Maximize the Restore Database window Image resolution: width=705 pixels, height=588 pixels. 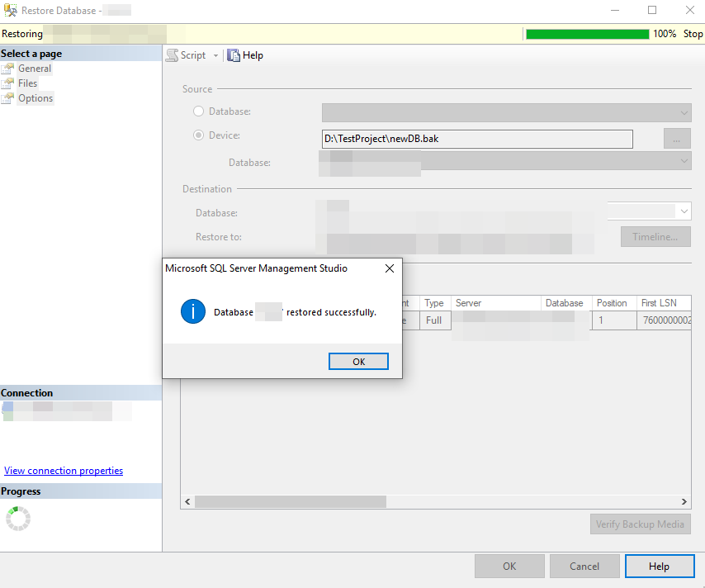(652, 11)
